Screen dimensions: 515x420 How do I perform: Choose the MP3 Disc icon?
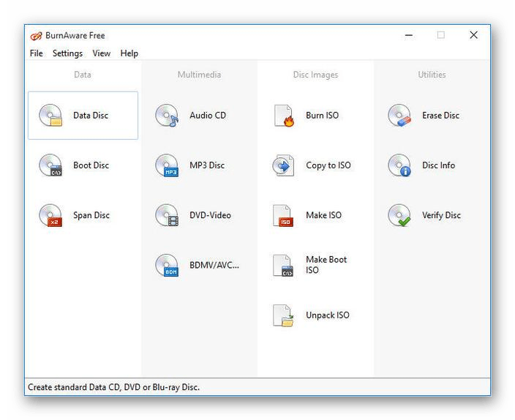(x=167, y=165)
